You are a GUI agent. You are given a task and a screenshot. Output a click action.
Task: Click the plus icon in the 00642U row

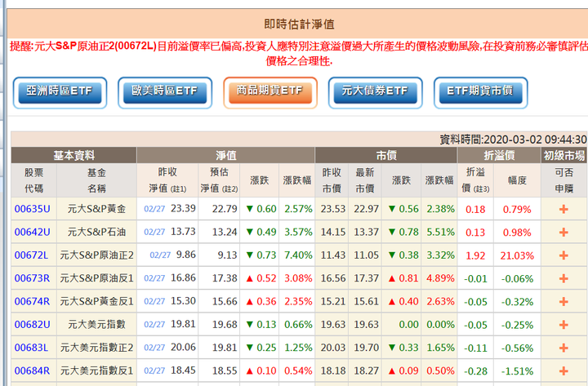point(563,233)
